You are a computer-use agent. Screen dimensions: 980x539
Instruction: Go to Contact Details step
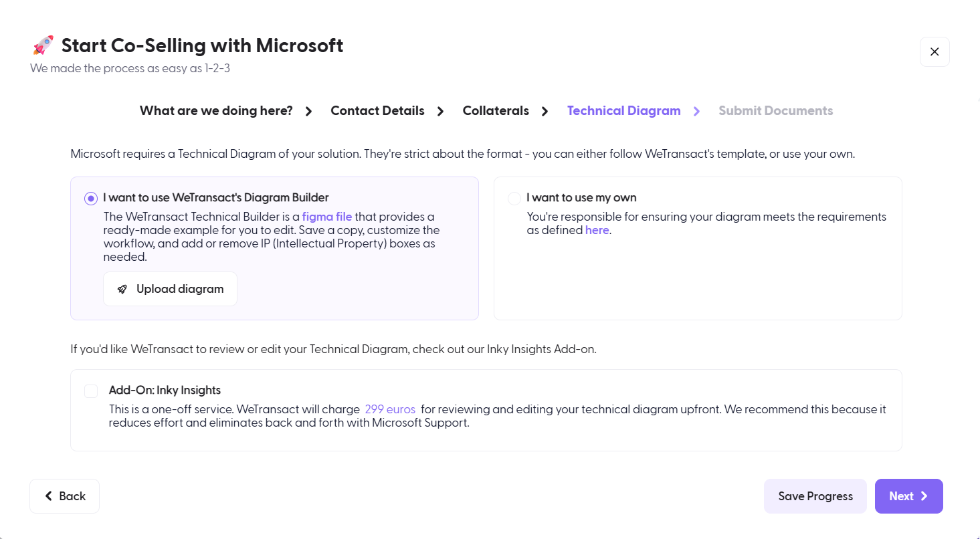[x=377, y=111]
